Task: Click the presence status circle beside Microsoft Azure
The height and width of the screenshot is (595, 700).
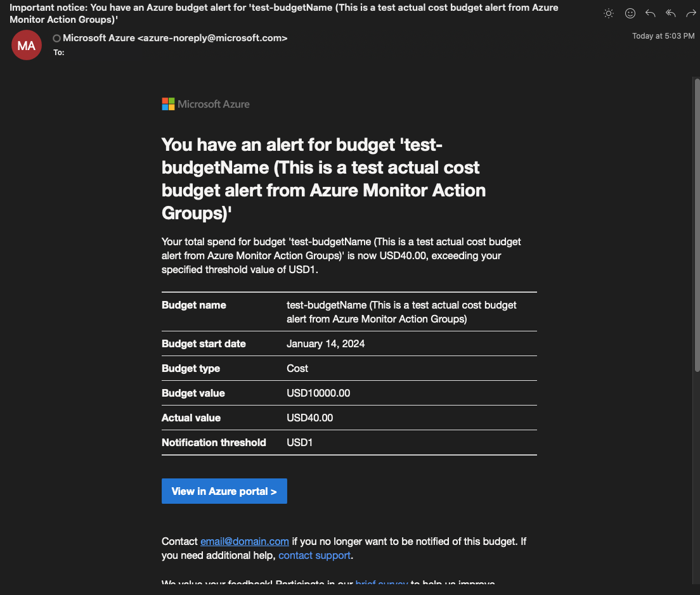Action: point(56,39)
